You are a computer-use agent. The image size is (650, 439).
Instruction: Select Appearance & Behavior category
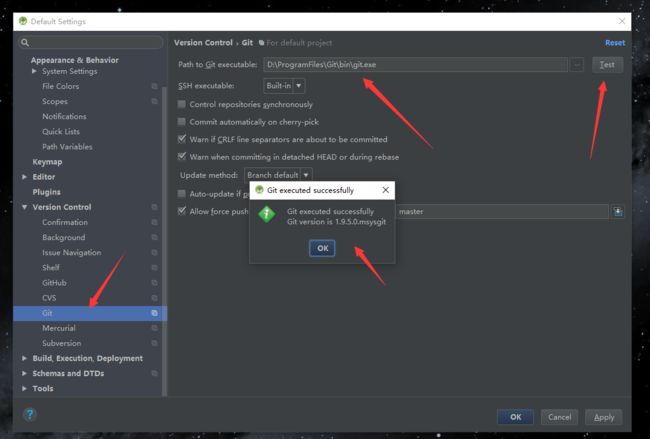click(75, 60)
